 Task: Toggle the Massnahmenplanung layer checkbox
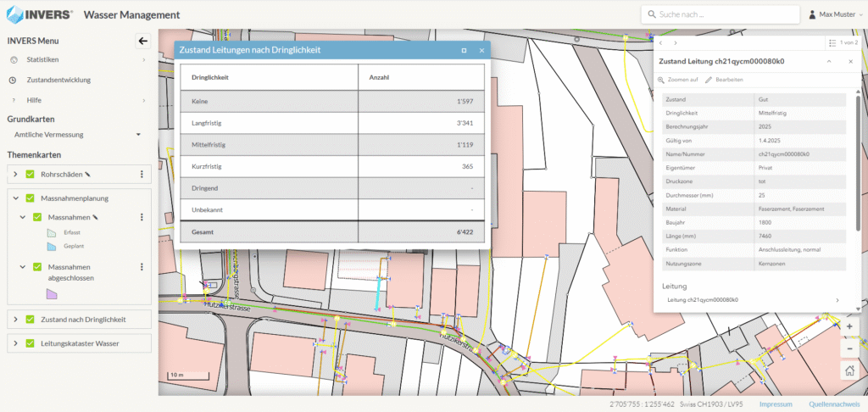point(30,198)
